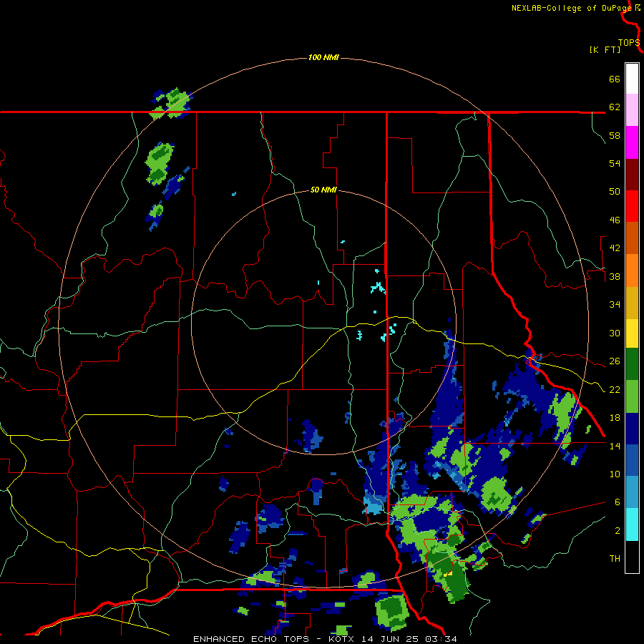Select the light green legend swatch
This screenshot has height=644, width=644.
pos(632,396)
